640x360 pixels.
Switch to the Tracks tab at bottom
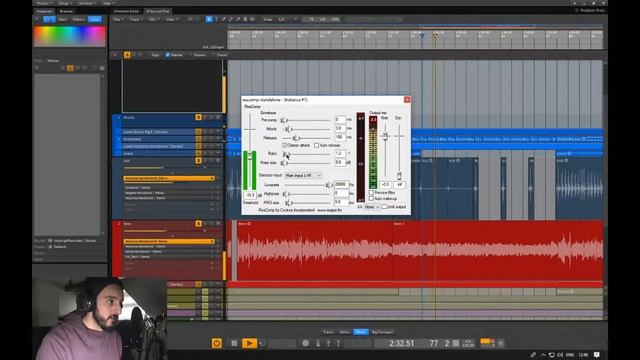(328, 332)
